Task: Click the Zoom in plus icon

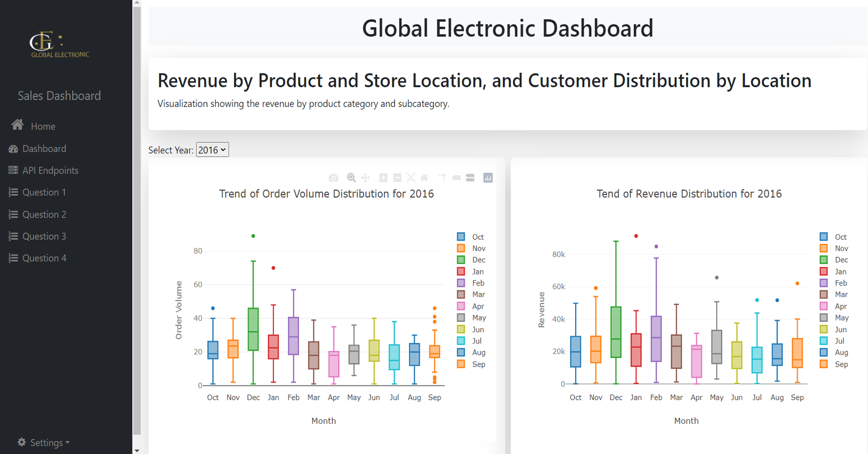Action: point(383,178)
